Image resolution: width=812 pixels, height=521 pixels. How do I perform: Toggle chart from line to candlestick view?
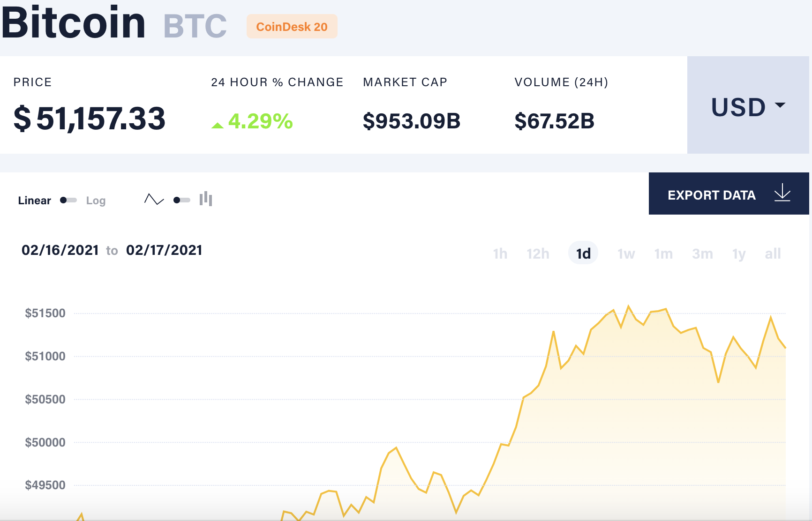(206, 200)
